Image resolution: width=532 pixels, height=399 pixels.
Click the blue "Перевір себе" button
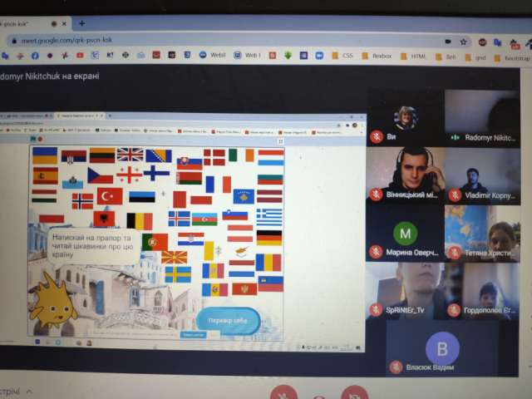tap(229, 320)
